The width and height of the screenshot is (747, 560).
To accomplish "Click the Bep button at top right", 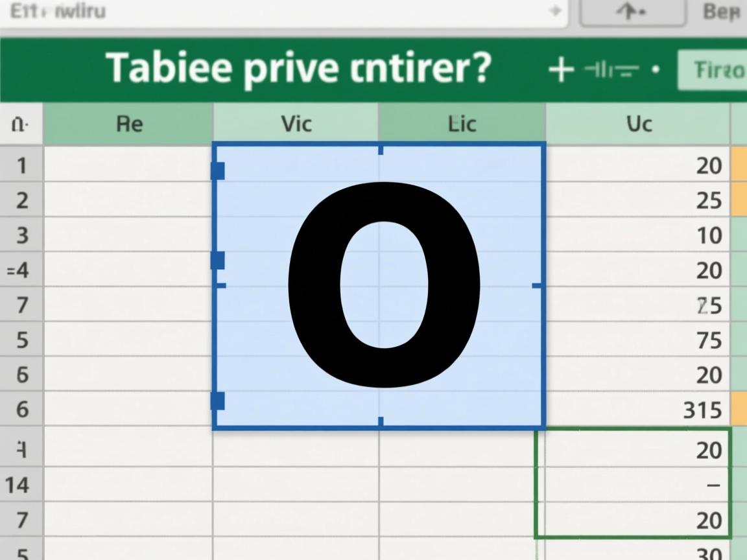I will 721,12.
